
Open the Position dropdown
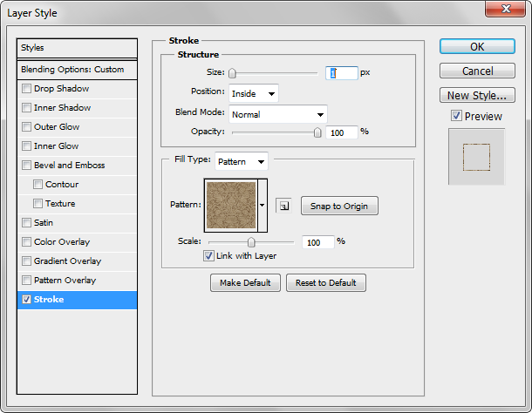(x=254, y=92)
